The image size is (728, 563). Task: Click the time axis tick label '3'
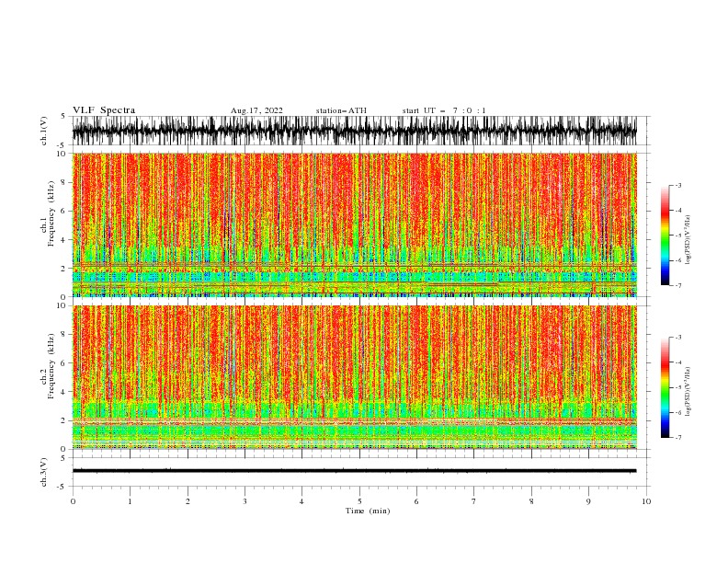click(x=245, y=501)
